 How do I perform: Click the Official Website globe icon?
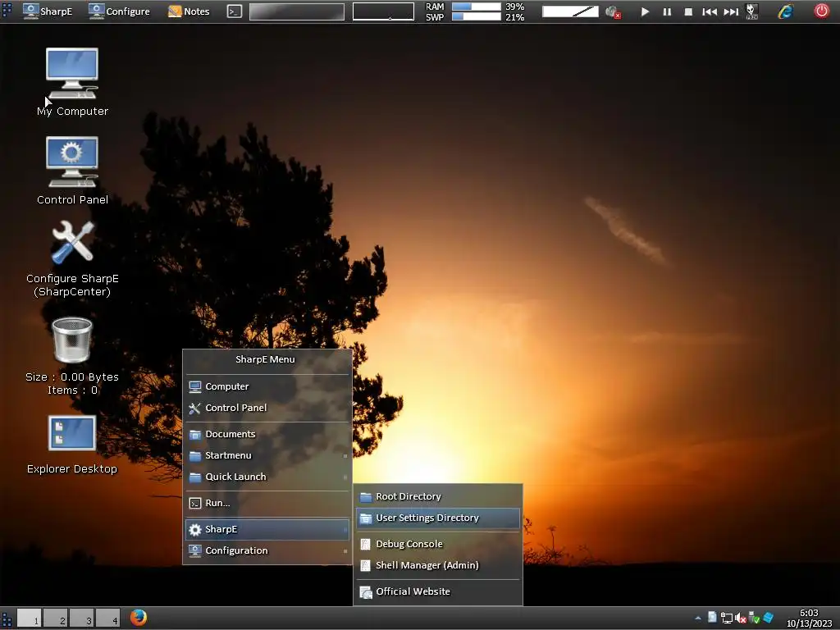pos(366,592)
